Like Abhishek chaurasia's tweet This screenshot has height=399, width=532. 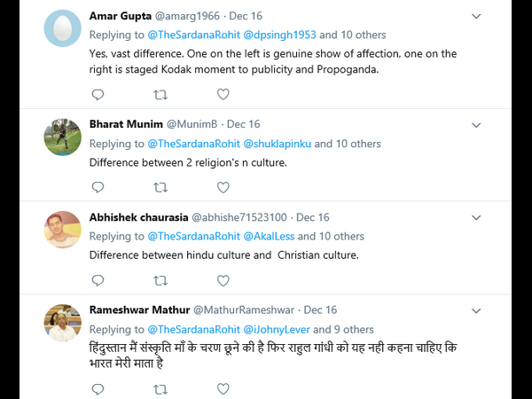(223, 280)
